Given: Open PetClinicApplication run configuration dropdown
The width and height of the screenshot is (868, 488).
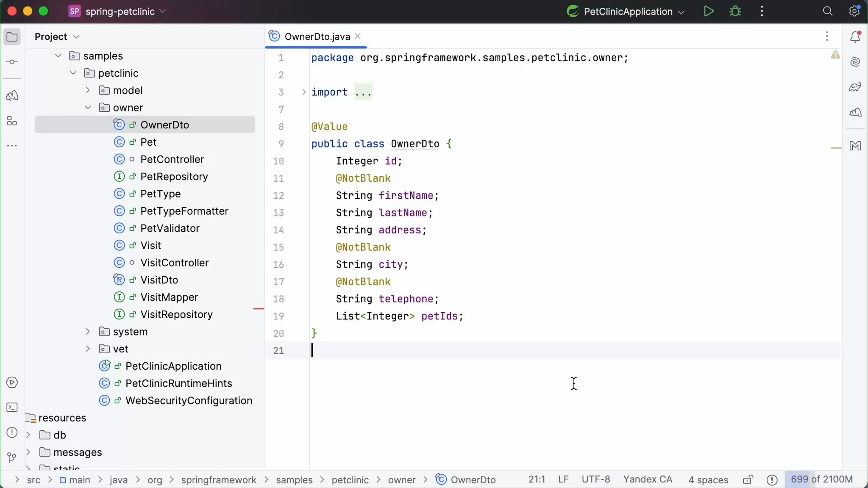Looking at the screenshot, I should point(626,11).
